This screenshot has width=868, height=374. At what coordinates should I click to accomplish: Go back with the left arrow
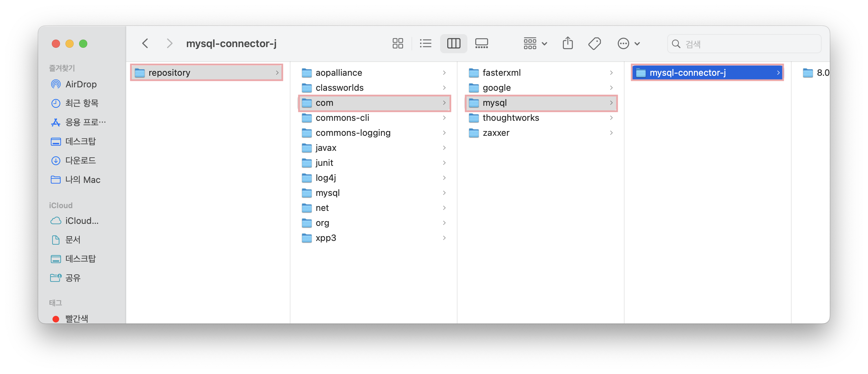click(x=145, y=43)
